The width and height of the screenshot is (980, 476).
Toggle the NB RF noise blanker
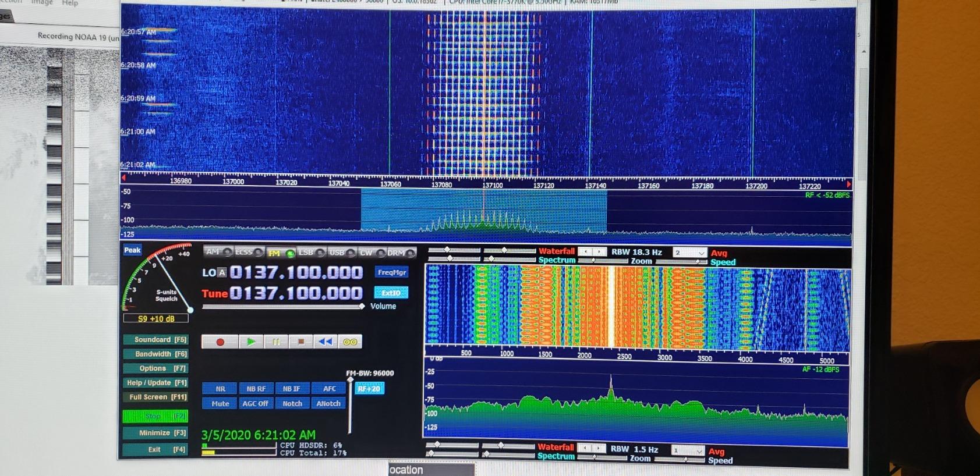[x=256, y=389]
